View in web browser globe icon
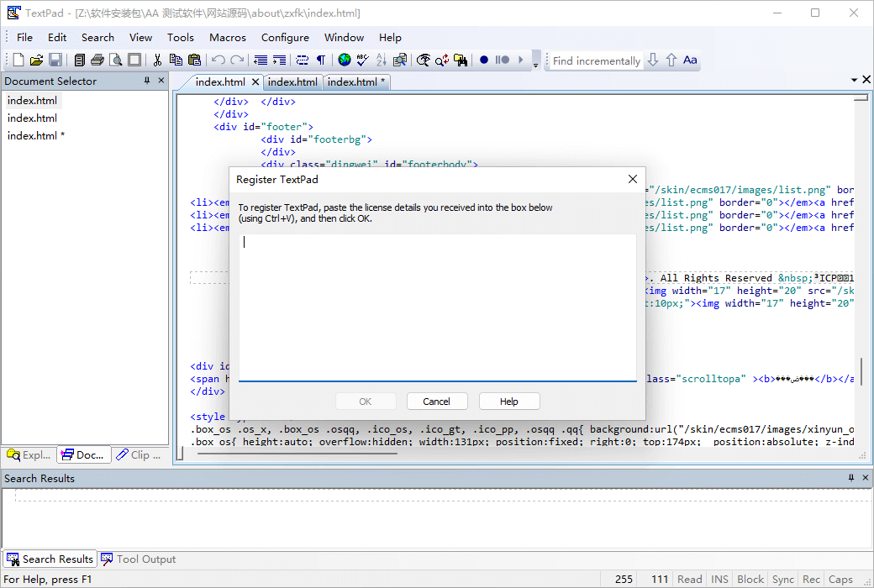This screenshot has height=588, width=874. click(x=345, y=60)
